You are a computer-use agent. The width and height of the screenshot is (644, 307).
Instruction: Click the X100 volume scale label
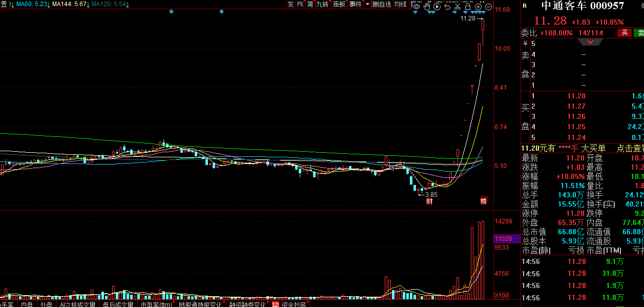point(502,296)
